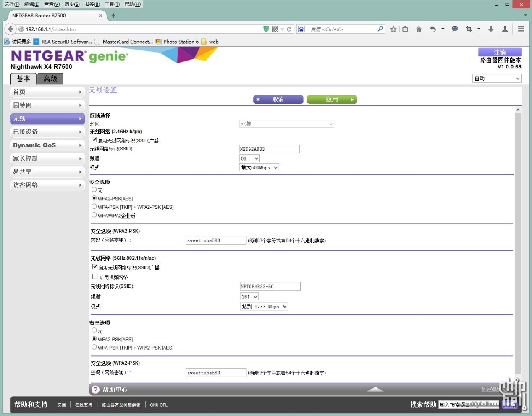Image resolution: width=532 pixels, height=416 pixels.
Task: Bookmark this page with the star icon
Action: [x=393, y=29]
